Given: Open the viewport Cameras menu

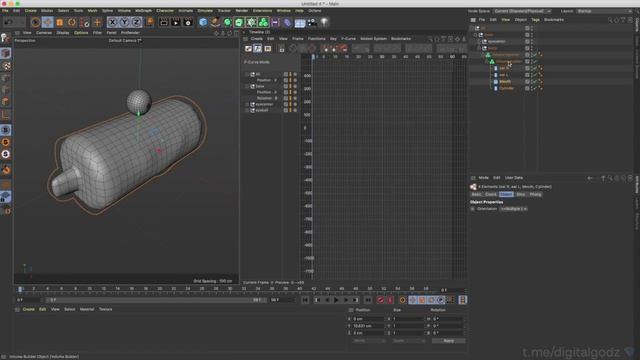Looking at the screenshot, I should click(x=44, y=33).
